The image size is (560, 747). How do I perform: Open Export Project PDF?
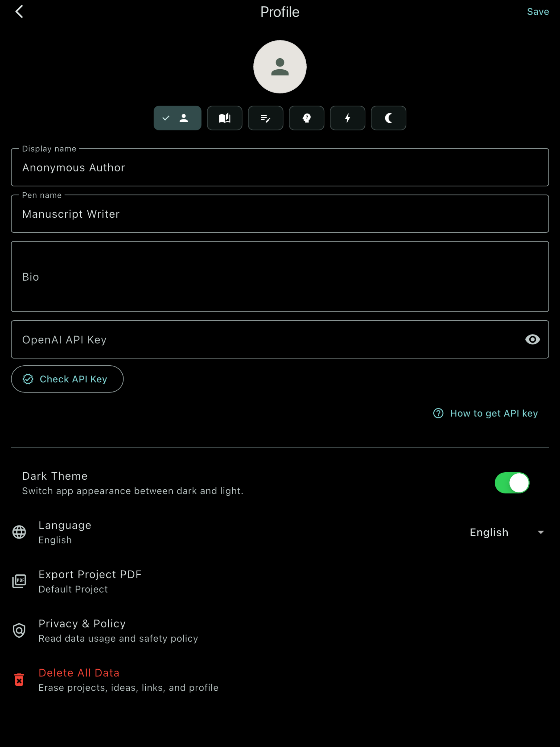tap(280, 581)
